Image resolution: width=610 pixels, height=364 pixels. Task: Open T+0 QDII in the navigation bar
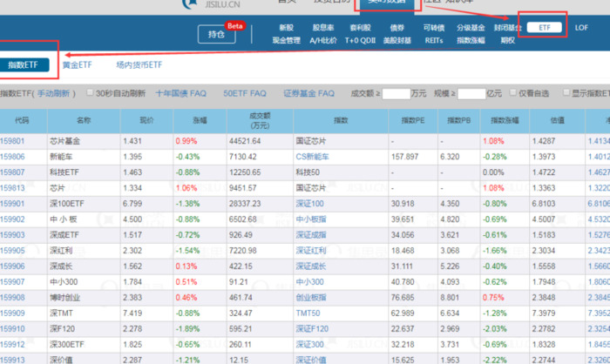(360, 40)
